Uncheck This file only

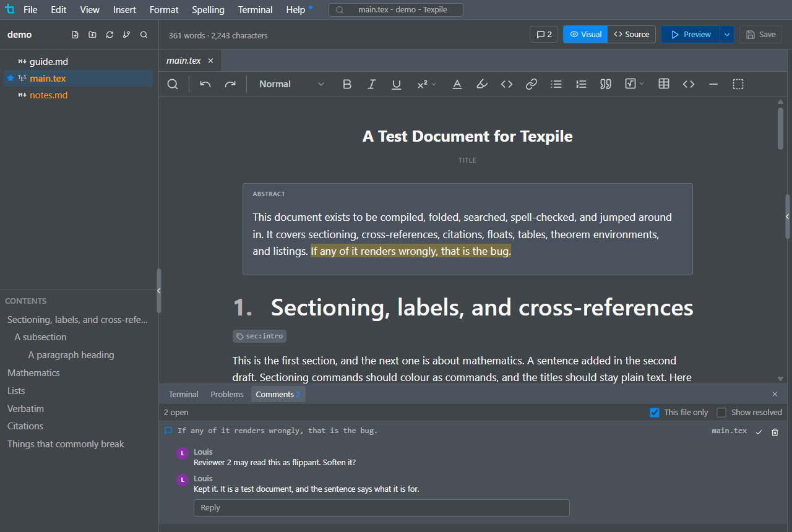655,413
